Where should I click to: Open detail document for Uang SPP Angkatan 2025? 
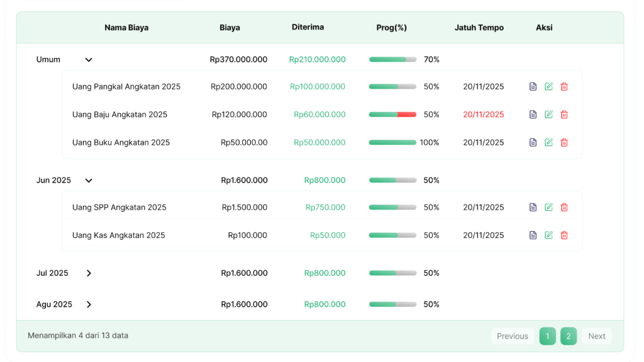pyautogui.click(x=533, y=207)
